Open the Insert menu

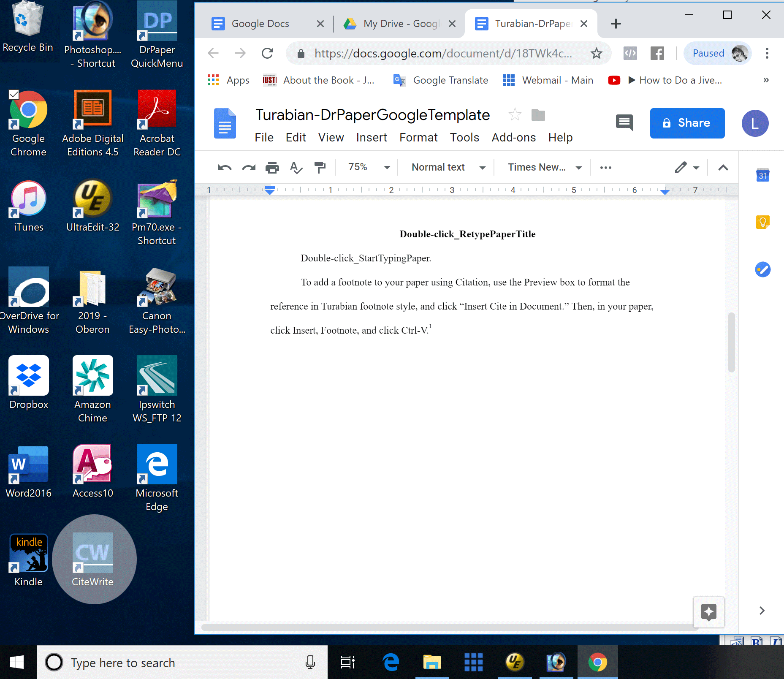pos(371,138)
